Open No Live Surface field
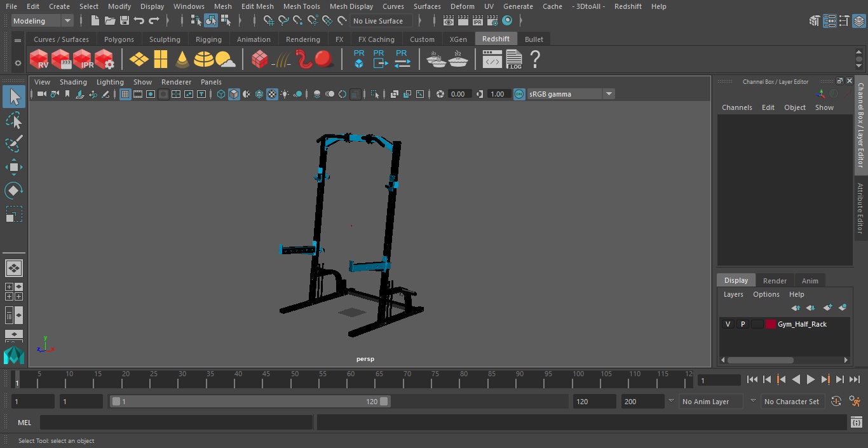The image size is (868, 448). (x=381, y=21)
